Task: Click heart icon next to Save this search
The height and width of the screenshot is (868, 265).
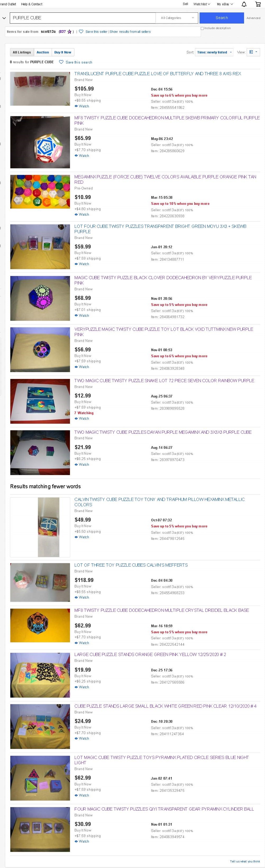Action: (x=61, y=62)
